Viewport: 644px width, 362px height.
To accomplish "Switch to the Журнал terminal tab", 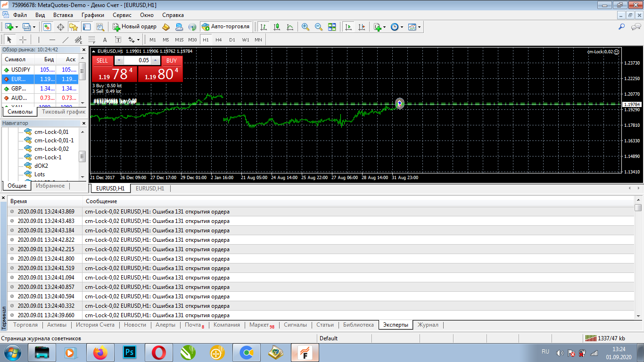I will click(428, 325).
